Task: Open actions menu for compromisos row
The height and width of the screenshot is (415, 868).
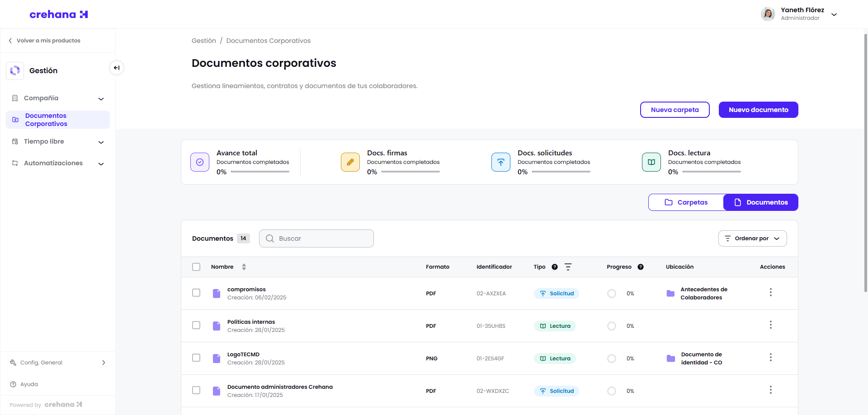Action: [771, 292]
